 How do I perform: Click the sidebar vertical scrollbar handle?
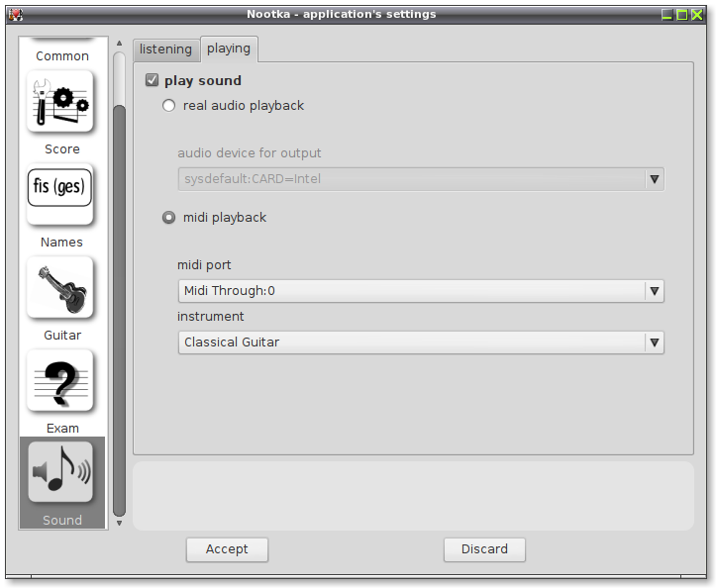[x=119, y=312]
